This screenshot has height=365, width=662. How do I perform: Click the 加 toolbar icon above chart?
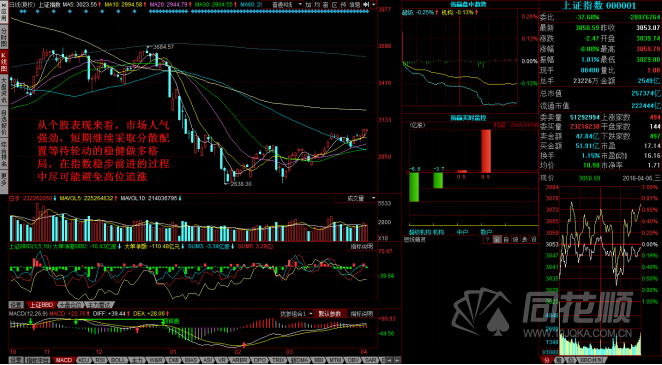coord(309,4)
